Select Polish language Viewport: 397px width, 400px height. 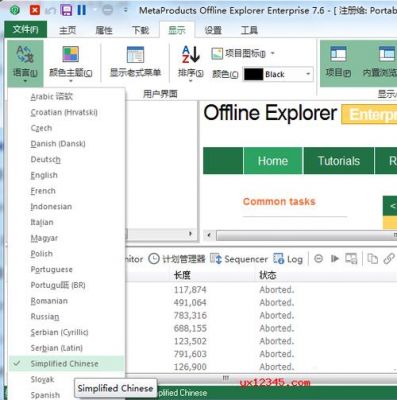(x=67, y=254)
